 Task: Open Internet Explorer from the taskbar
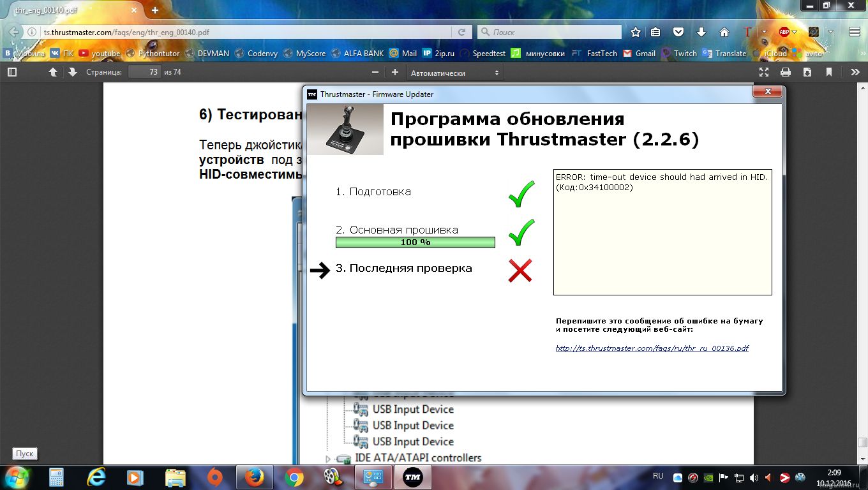(96, 477)
